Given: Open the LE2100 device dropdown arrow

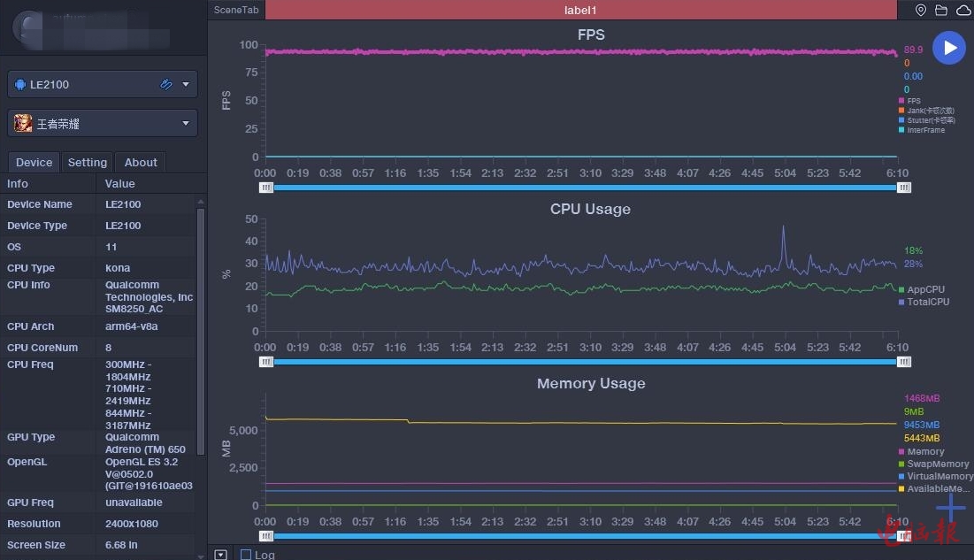Looking at the screenshot, I should [x=186, y=85].
